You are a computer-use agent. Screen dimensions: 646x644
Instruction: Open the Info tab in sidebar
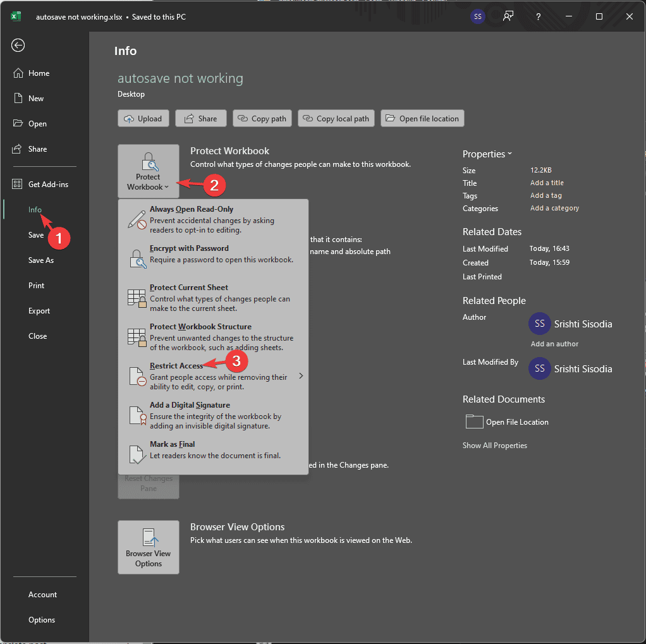35,209
